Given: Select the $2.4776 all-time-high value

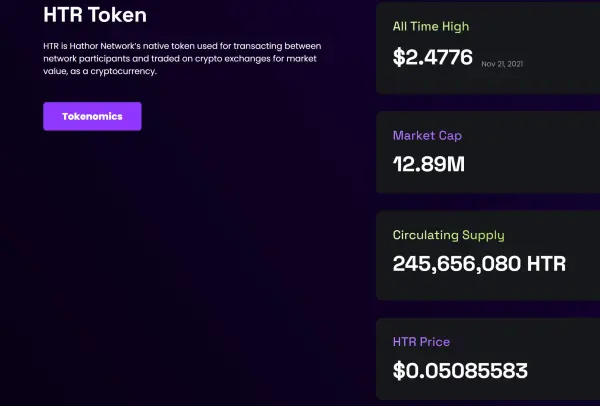Looking at the screenshot, I should pyautogui.click(x=432, y=57).
